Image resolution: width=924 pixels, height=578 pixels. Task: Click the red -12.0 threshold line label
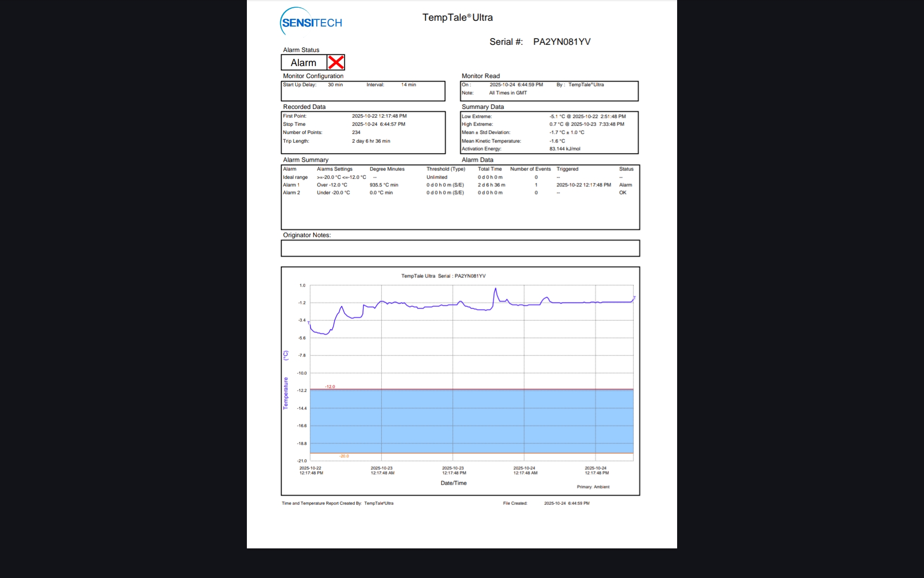coord(330,387)
